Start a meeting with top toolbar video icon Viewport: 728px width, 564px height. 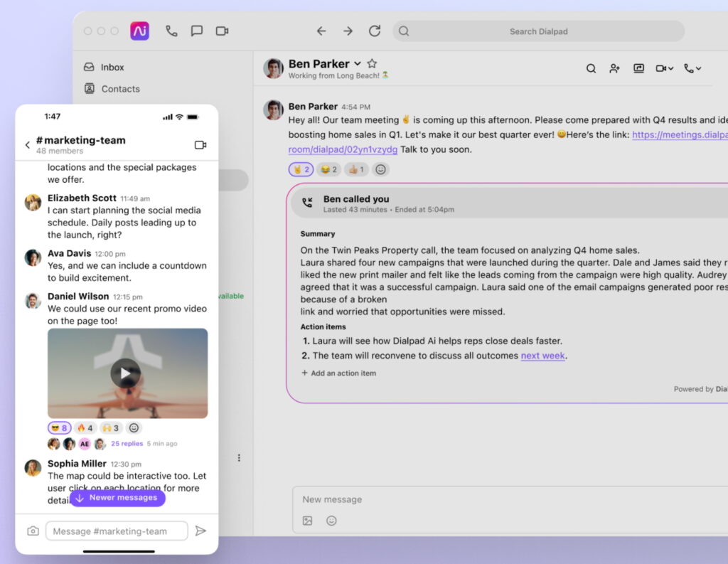(x=222, y=31)
